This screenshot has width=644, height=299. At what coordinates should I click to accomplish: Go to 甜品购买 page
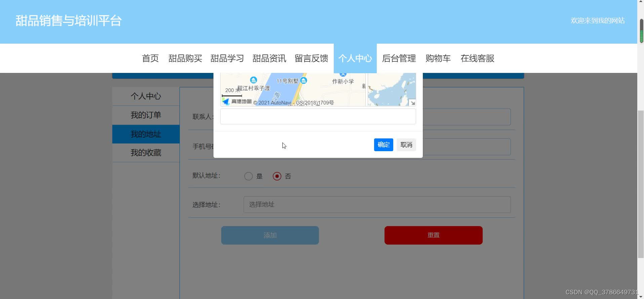pos(185,58)
